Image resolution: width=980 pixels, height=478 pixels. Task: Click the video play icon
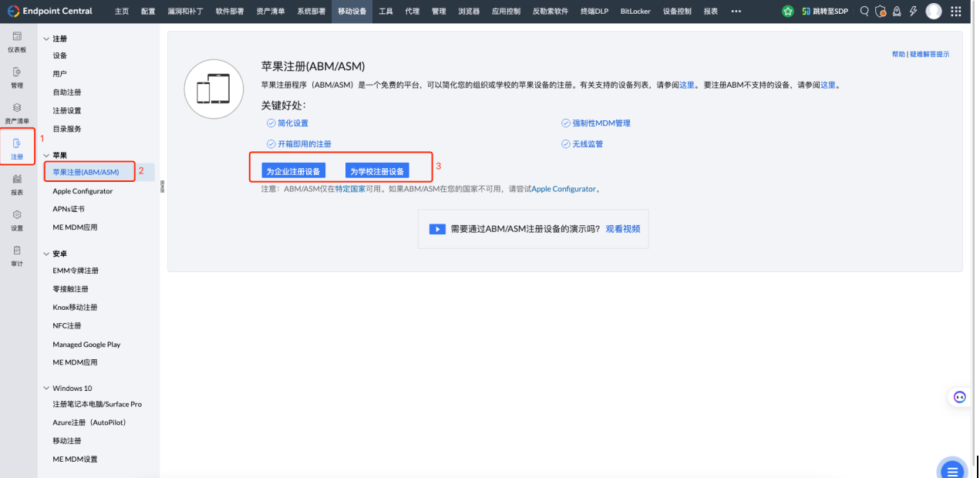click(x=437, y=229)
